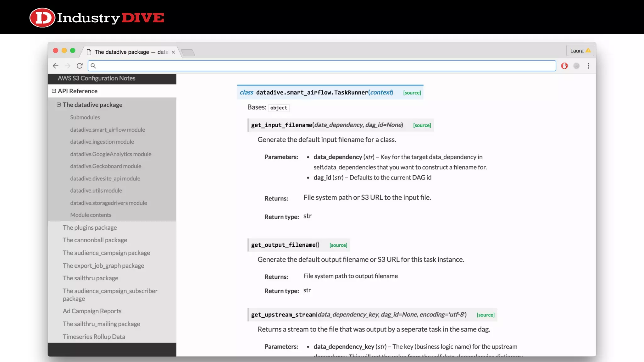Go to The sailthru package page

(90, 278)
